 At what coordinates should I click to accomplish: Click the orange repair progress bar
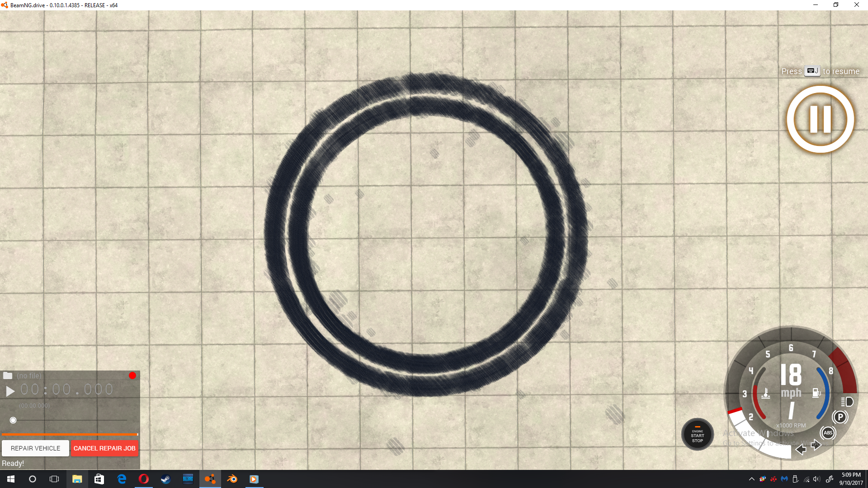(x=70, y=434)
